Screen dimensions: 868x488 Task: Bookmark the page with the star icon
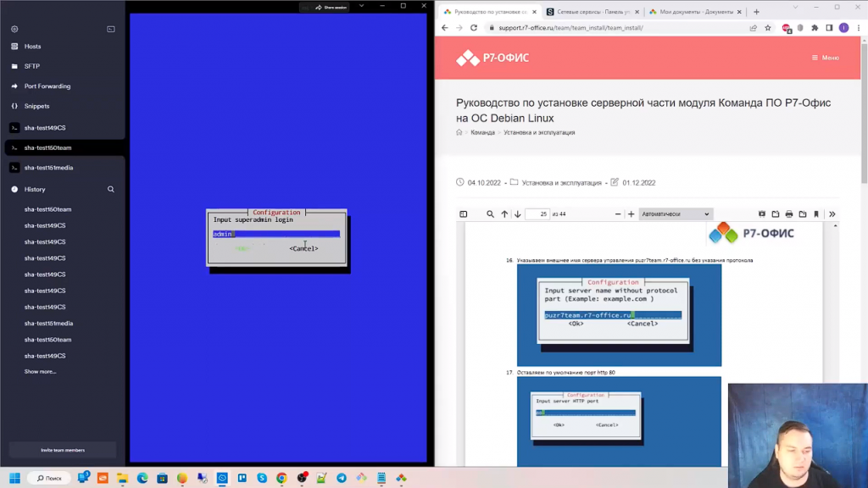[x=768, y=28]
